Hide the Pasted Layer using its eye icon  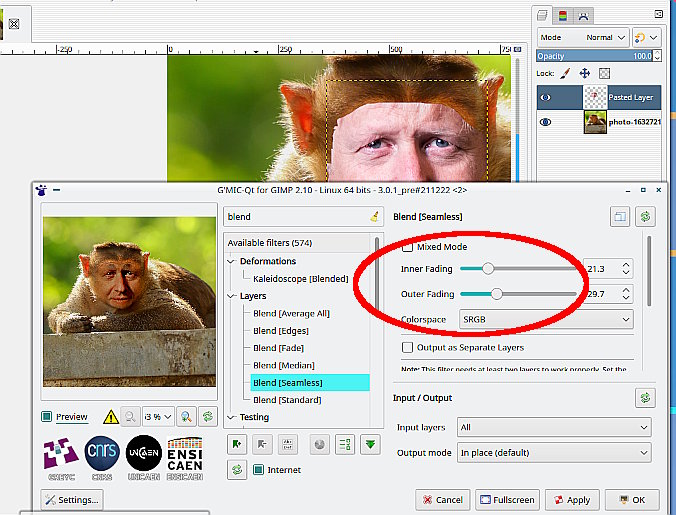click(546, 97)
